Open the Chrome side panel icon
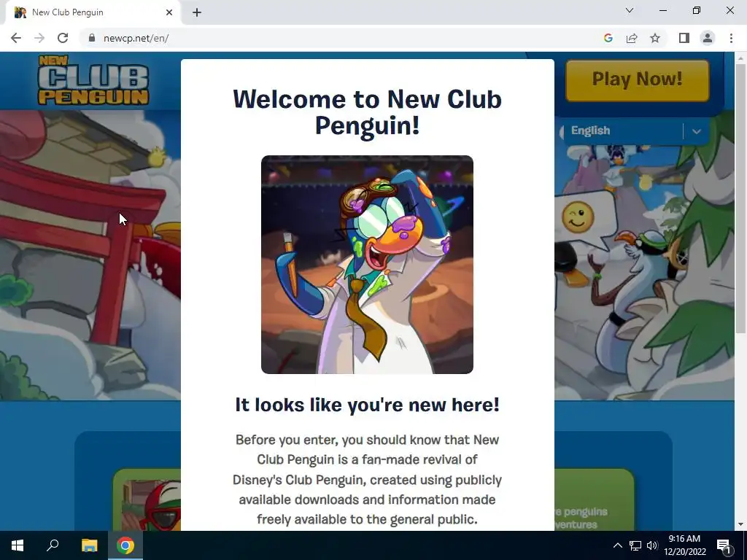 pos(684,38)
